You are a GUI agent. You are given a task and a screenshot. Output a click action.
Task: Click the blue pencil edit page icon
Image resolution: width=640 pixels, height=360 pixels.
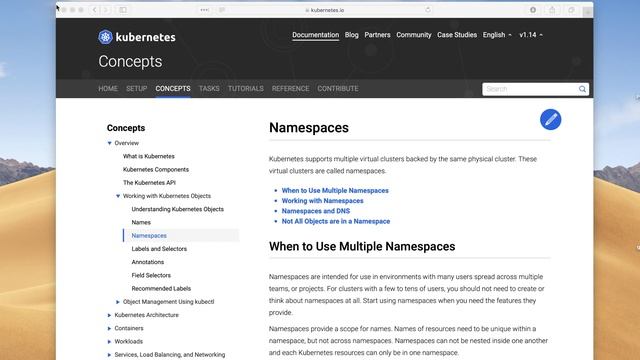coord(550,120)
